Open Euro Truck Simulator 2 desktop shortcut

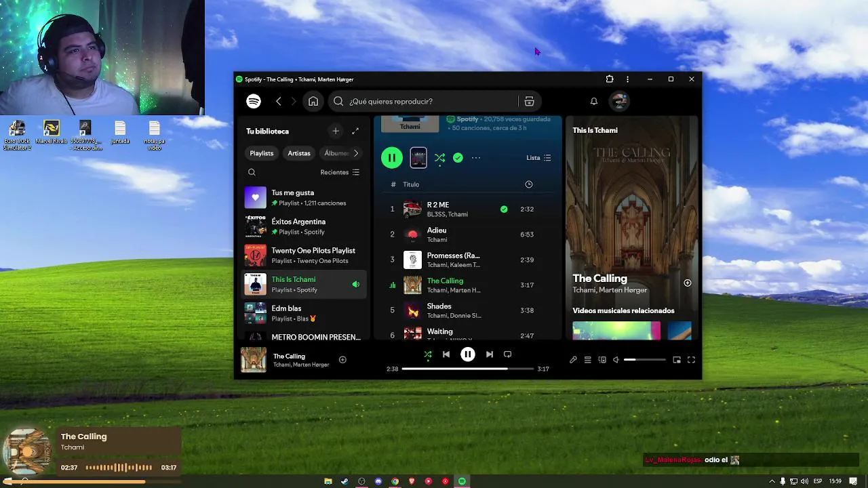[17, 136]
